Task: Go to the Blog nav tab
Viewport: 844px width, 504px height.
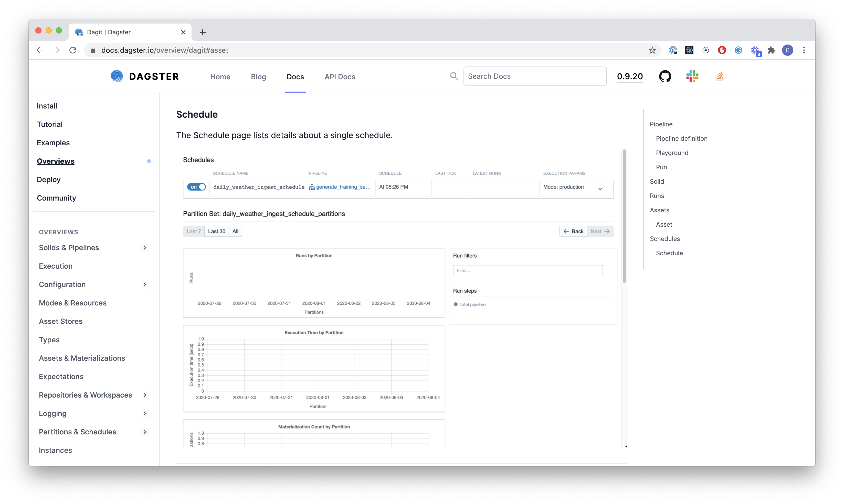Action: coord(258,77)
